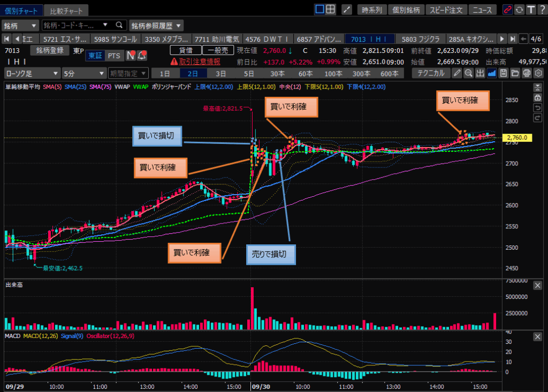Expand the 5分 interval dropdown
Screen dimensions: 548x392
[83, 73]
